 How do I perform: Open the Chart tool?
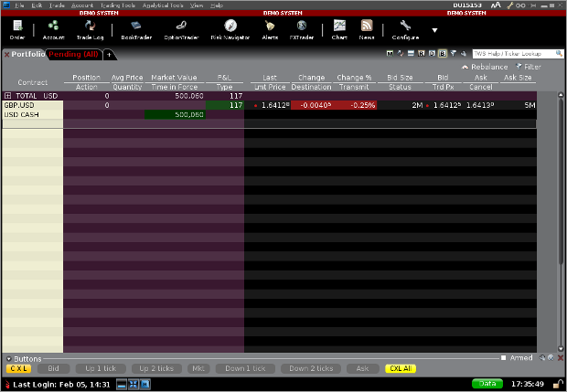click(339, 29)
